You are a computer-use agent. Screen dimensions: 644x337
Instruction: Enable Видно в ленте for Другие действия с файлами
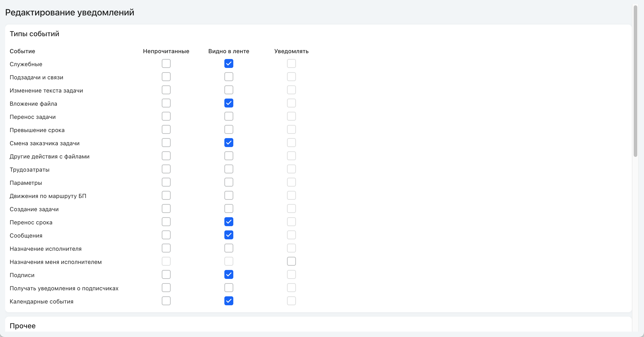tap(229, 156)
